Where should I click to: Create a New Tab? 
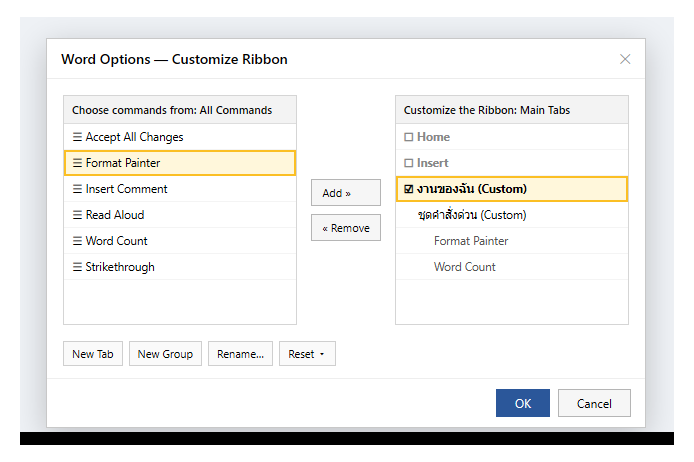tap(93, 354)
